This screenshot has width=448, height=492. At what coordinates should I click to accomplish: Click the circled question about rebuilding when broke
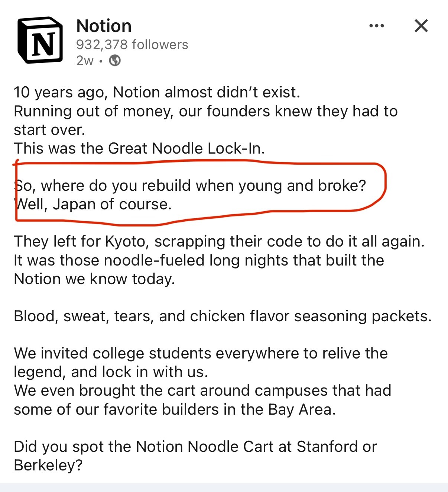coord(190,185)
